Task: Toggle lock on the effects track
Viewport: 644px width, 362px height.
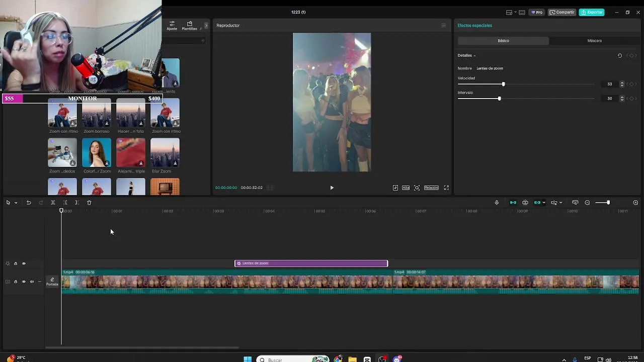Action: [x=16, y=263]
